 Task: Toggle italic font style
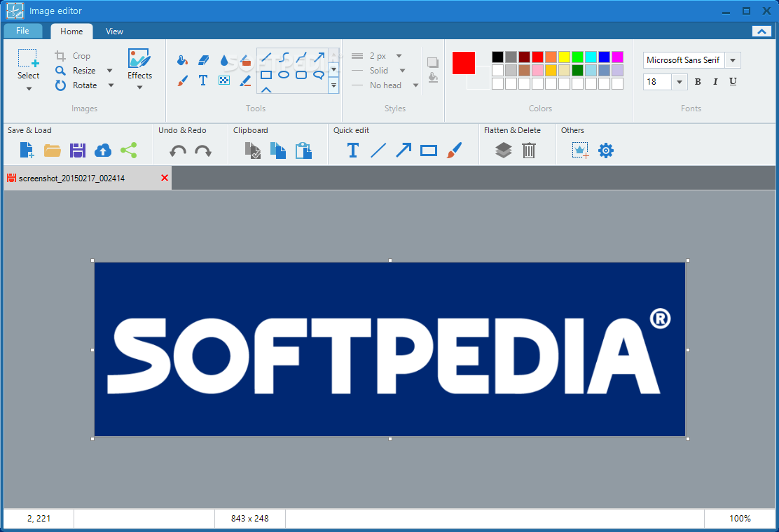point(715,82)
